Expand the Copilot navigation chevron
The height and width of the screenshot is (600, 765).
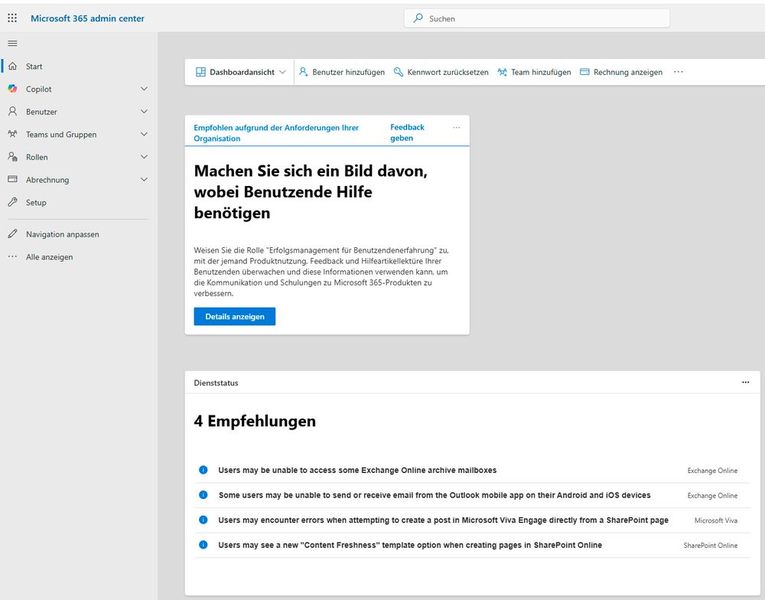click(144, 89)
